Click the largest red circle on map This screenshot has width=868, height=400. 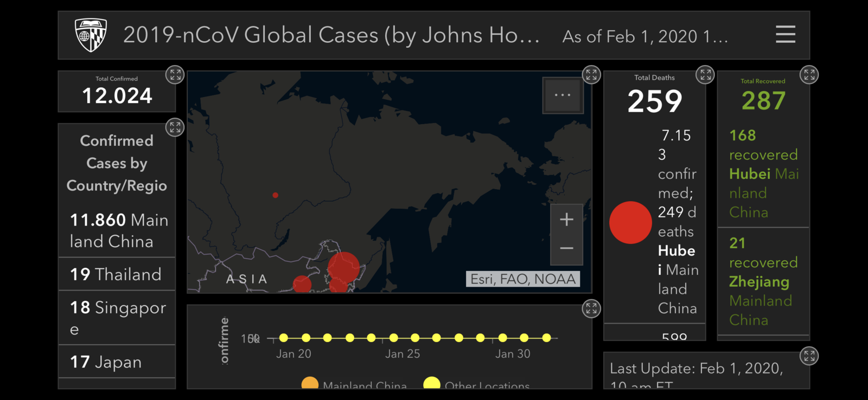[343, 268]
